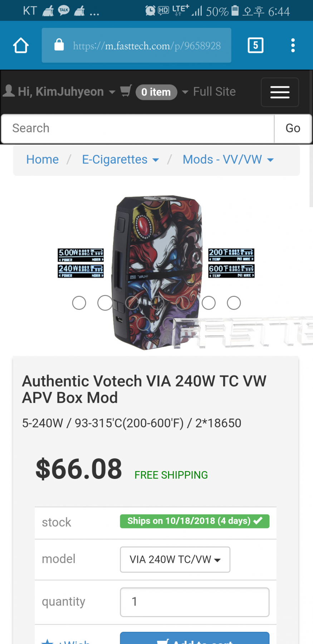
Task: Open the hamburger navigation menu
Action: pyautogui.click(x=280, y=92)
